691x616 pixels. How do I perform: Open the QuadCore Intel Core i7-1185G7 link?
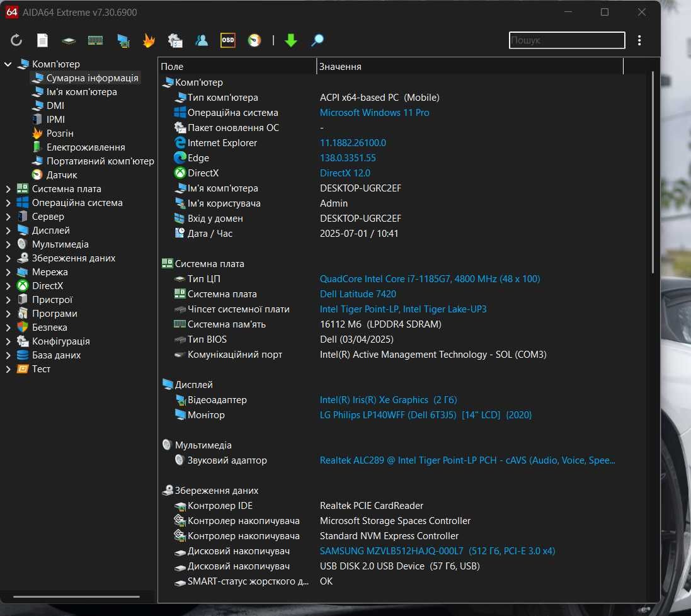coord(430,279)
